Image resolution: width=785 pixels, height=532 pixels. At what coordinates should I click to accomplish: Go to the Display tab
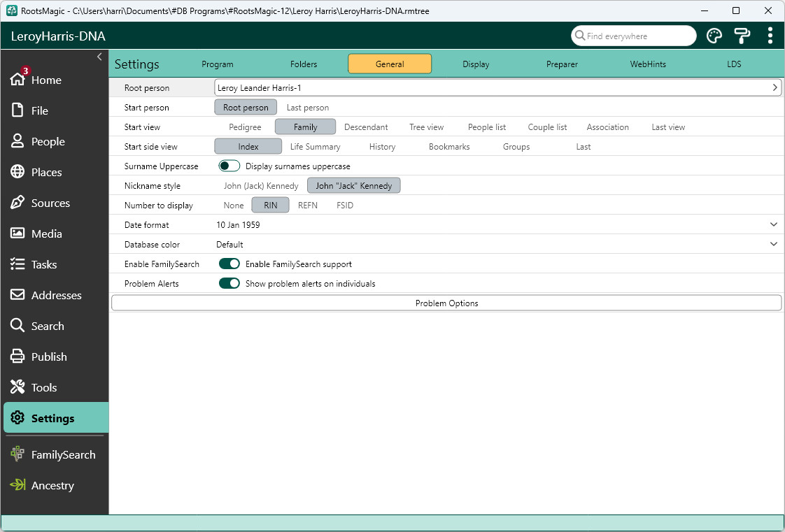[x=476, y=64]
